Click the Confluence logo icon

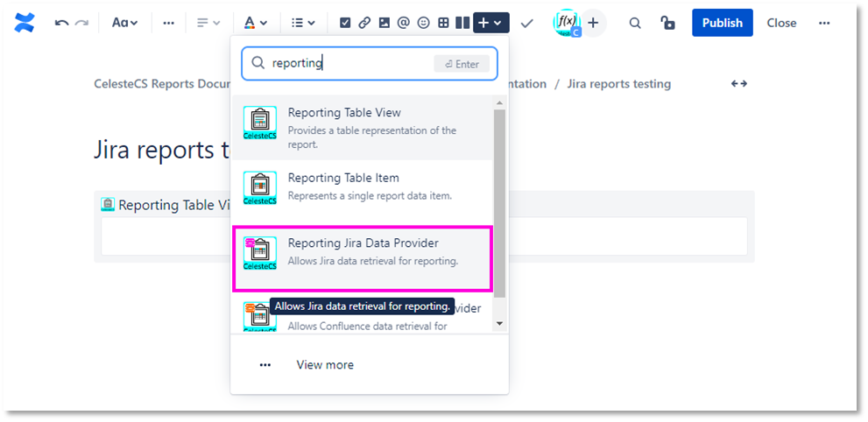(25, 23)
